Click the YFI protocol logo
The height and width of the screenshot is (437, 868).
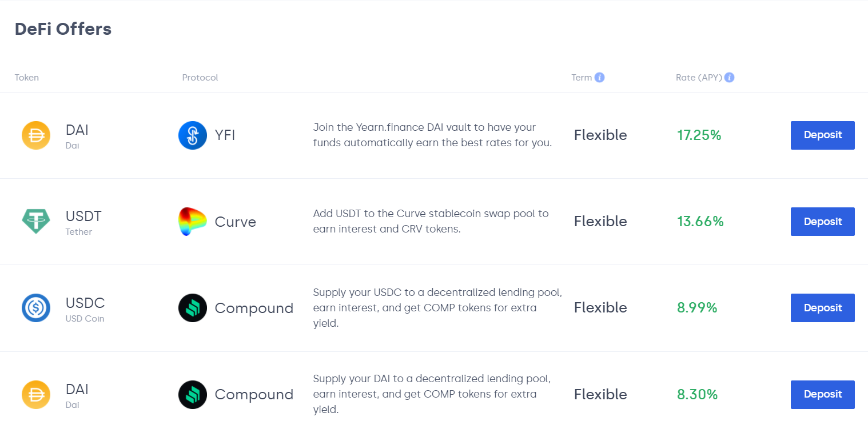(x=193, y=135)
